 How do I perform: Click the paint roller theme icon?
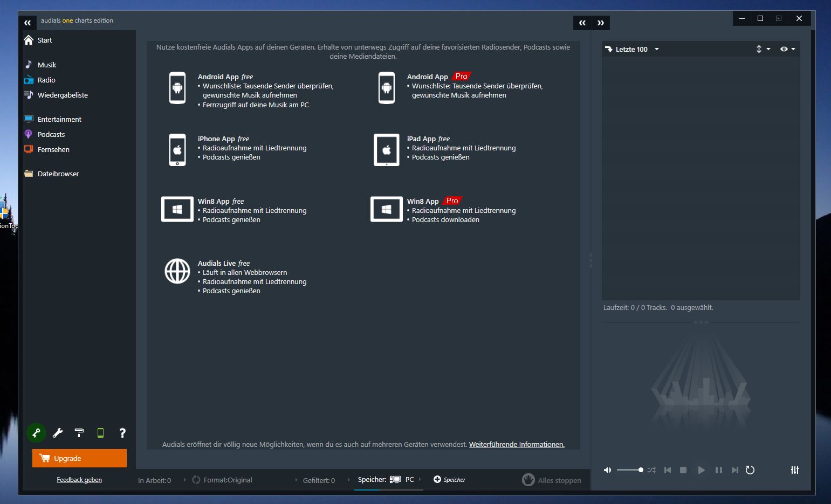click(x=79, y=433)
